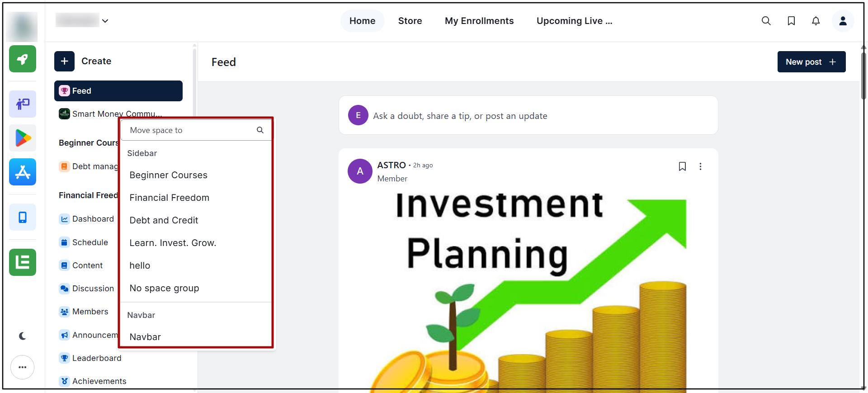Expand the community name dropdown chevron

[x=105, y=21]
